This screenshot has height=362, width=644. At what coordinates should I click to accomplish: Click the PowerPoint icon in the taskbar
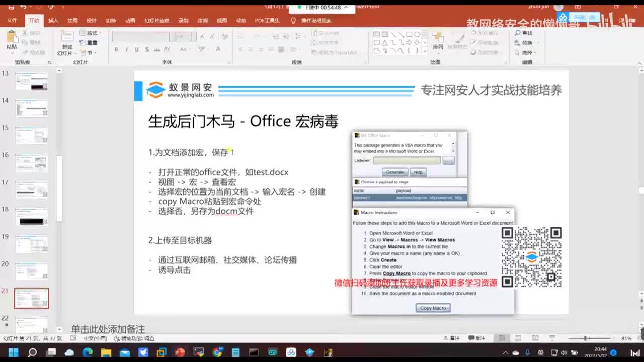pyautogui.click(x=180, y=352)
